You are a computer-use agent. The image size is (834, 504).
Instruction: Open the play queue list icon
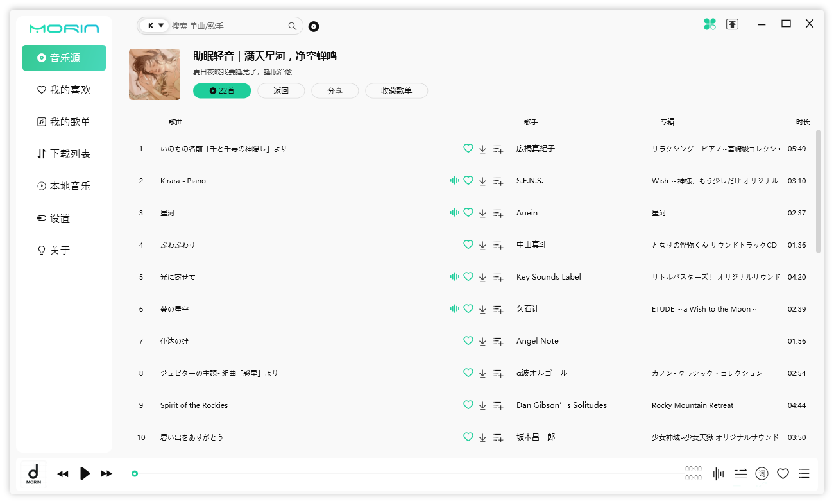(804, 473)
